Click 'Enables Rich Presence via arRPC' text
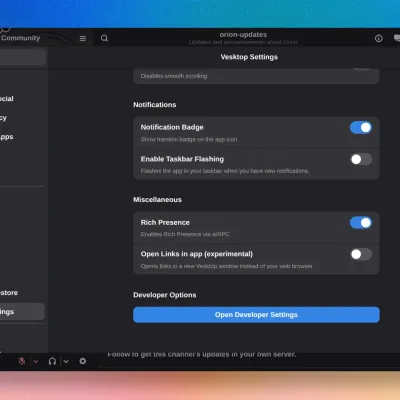Viewport: 400px width, 400px height. pyautogui.click(x=185, y=234)
